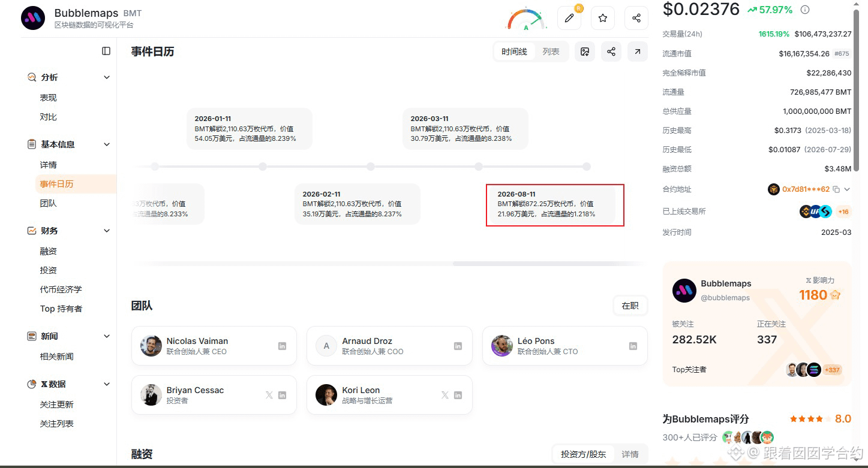
Task: Click the share icon in the page header
Action: pos(636,19)
